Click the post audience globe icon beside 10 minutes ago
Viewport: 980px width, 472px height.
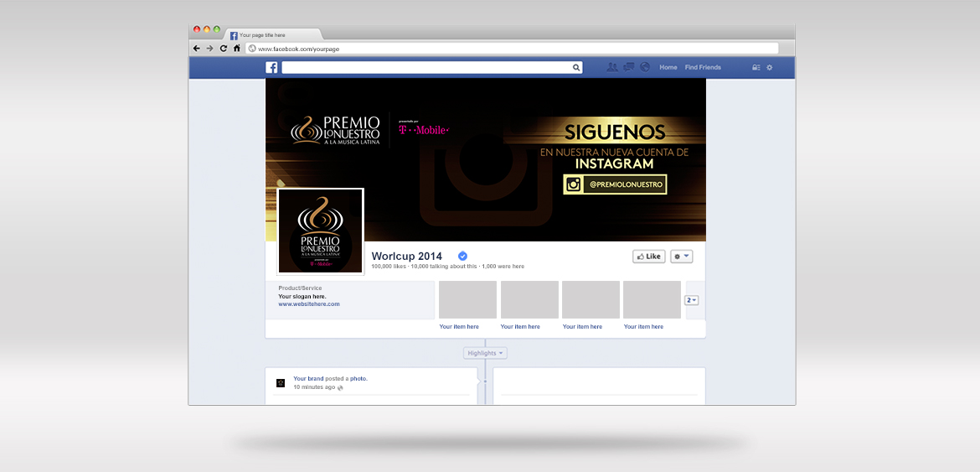pos(340,387)
